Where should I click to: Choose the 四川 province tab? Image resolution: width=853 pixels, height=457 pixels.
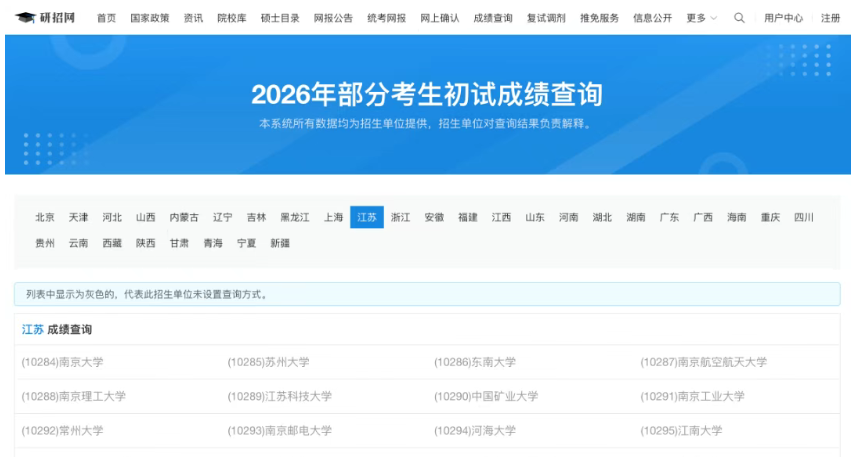804,217
